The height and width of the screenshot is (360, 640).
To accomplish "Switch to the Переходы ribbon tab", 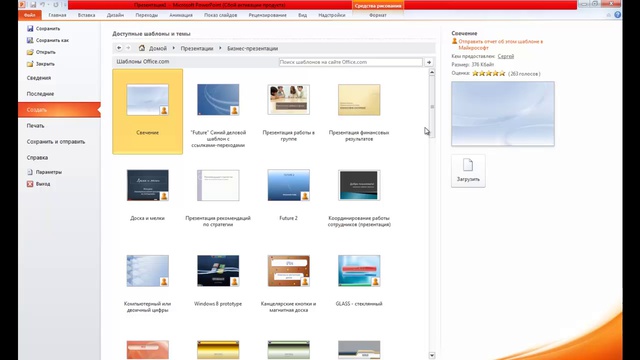I will [147, 15].
